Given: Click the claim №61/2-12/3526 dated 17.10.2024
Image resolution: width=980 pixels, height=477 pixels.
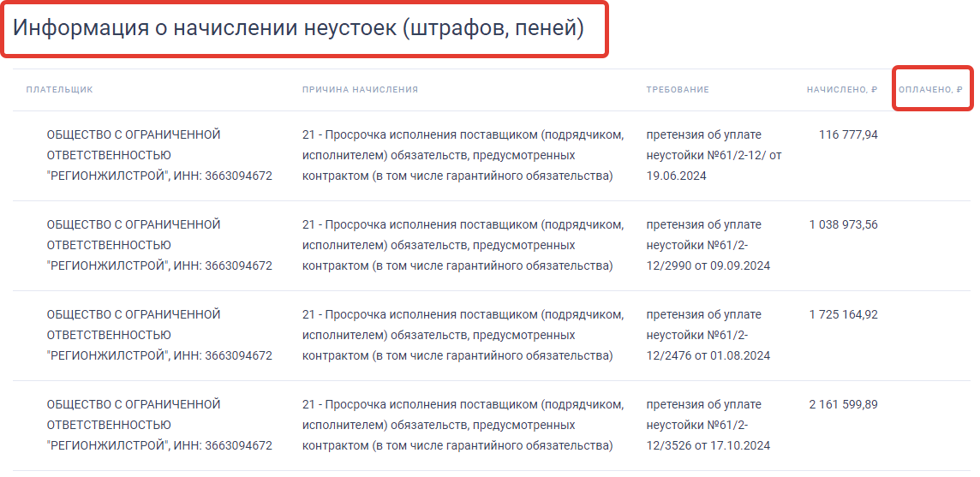Looking at the screenshot, I should click(708, 425).
